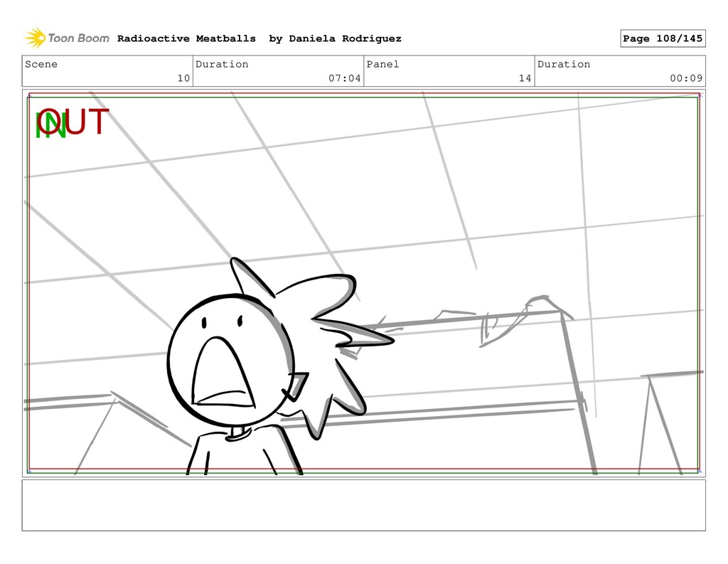Click the Page 108/145 indicator
Viewport: 728px width, 564px height.
[663, 38]
